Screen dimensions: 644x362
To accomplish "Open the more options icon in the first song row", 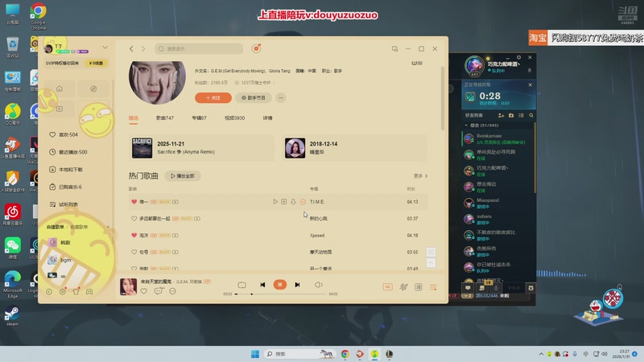I will [x=303, y=202].
